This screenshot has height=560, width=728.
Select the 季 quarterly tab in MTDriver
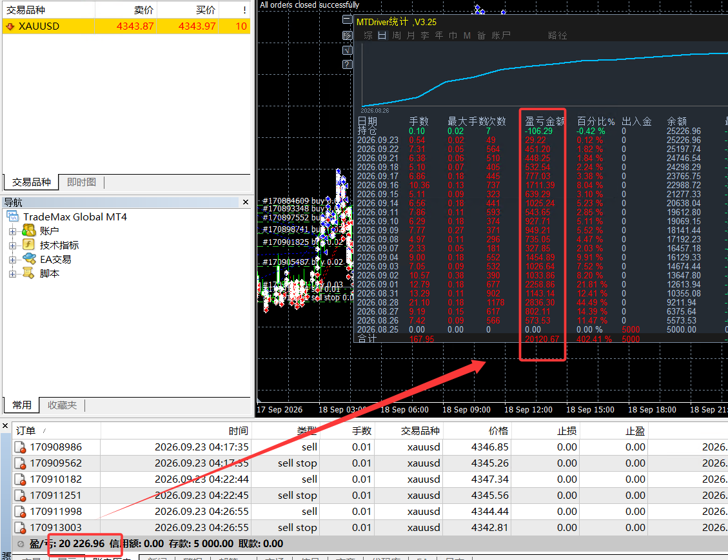(x=425, y=35)
